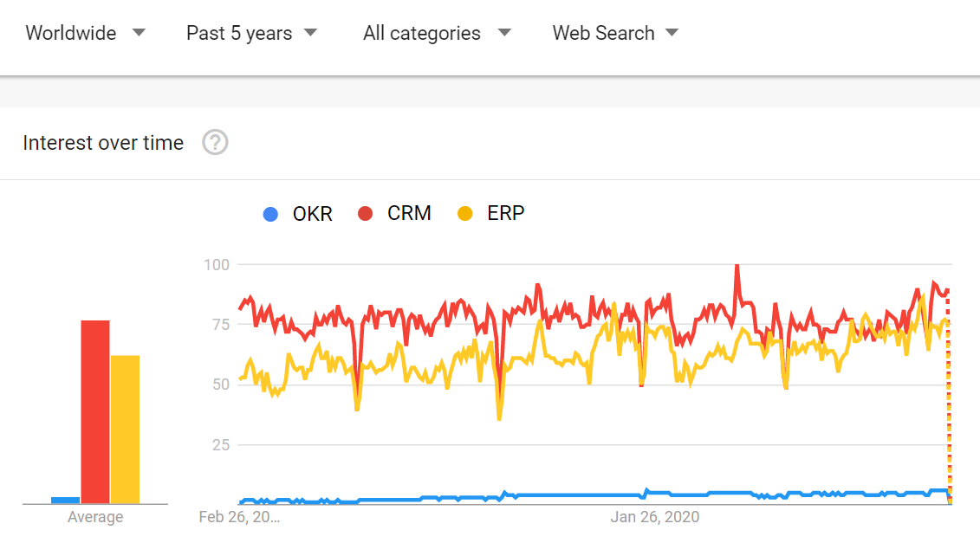Open the Worldwide region dropdown
The width and height of the screenshot is (980, 543).
coord(85,33)
